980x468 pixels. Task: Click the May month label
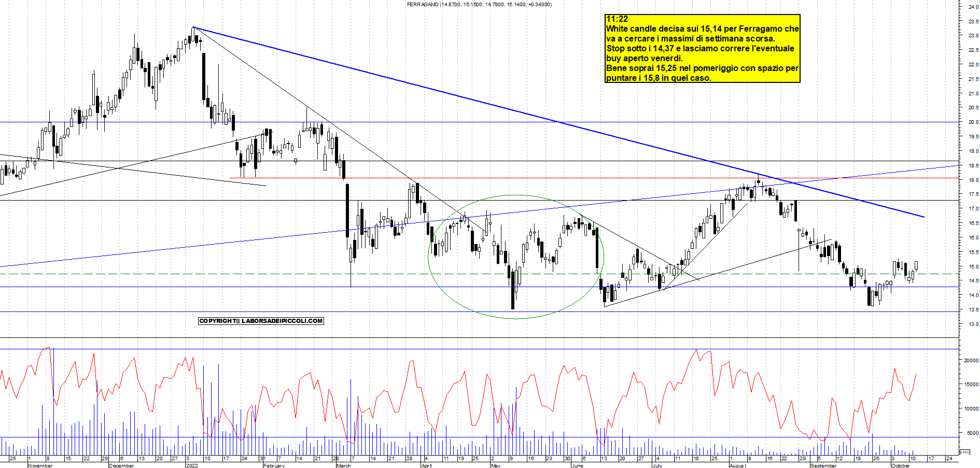click(495, 465)
